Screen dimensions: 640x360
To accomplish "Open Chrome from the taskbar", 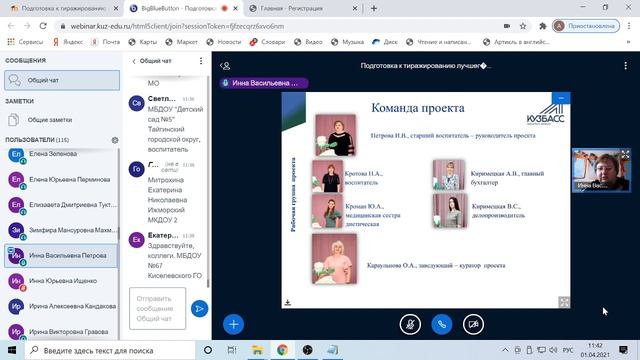I will coord(282,350).
